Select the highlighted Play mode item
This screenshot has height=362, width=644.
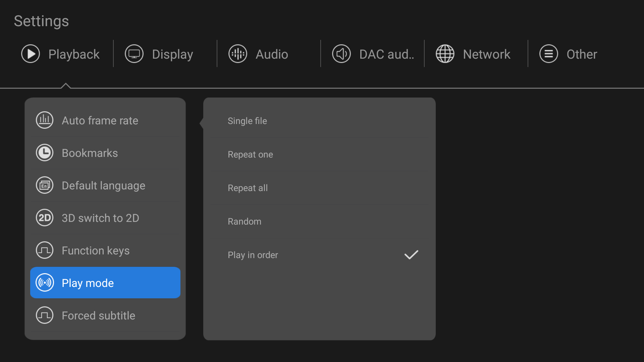tap(105, 283)
